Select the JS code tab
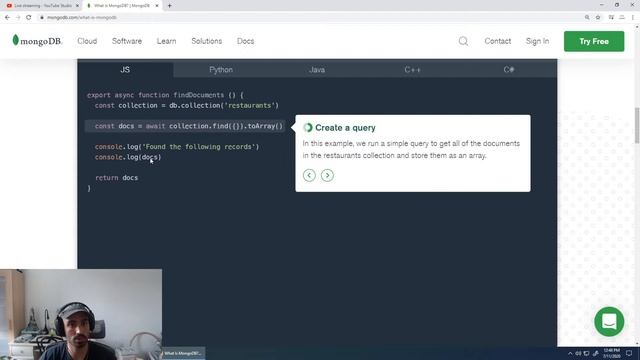 tap(125, 70)
